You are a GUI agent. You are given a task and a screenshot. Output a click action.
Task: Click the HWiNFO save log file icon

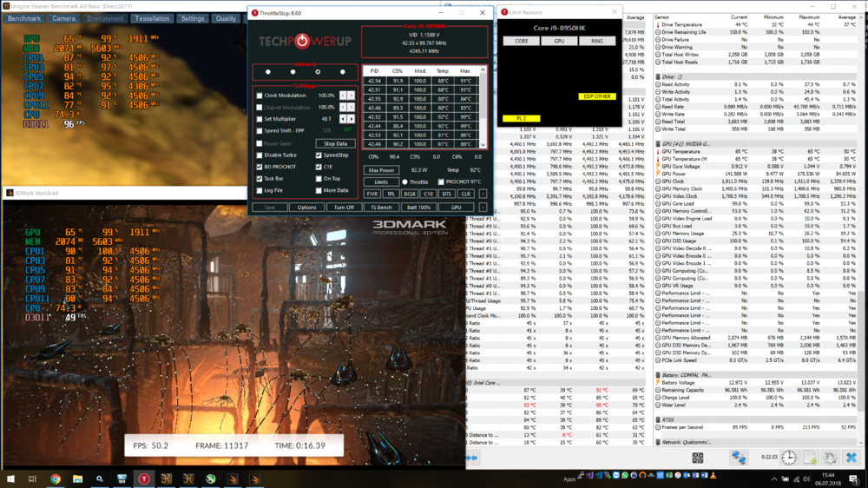tap(810, 458)
